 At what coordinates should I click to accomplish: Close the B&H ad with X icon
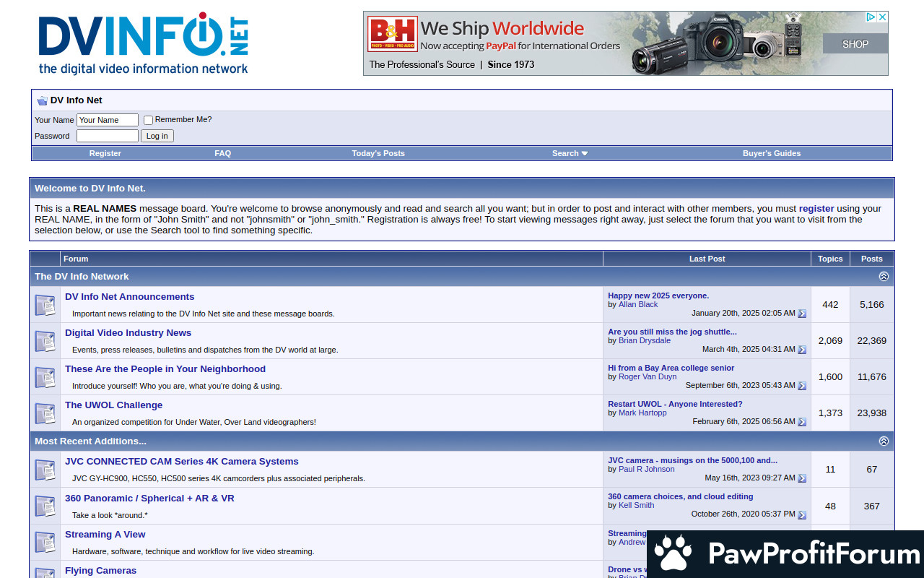[x=882, y=17]
